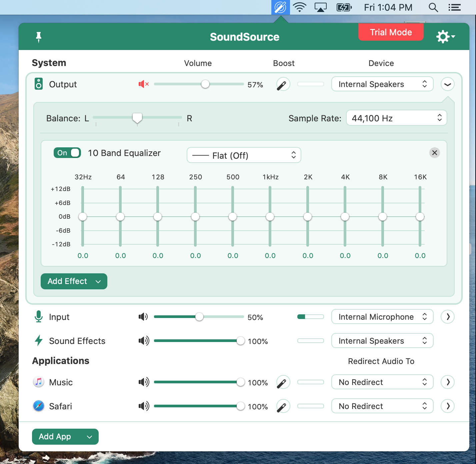
Task: Click the Input boost level meter
Action: point(311,317)
